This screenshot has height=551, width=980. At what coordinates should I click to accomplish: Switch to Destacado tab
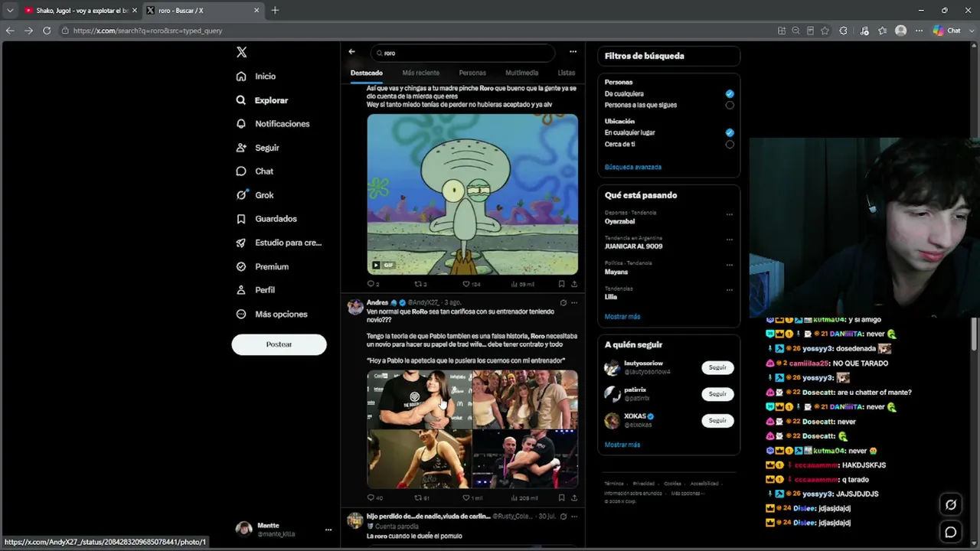pyautogui.click(x=367, y=73)
